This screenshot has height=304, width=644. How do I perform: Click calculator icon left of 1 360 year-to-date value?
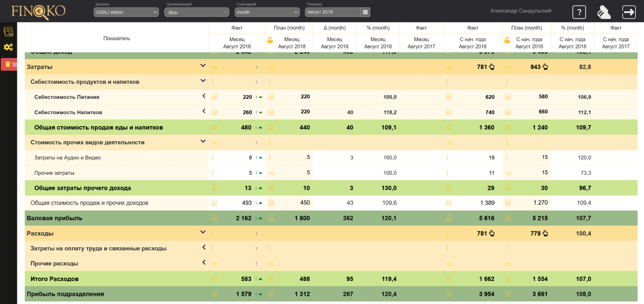coord(449,127)
